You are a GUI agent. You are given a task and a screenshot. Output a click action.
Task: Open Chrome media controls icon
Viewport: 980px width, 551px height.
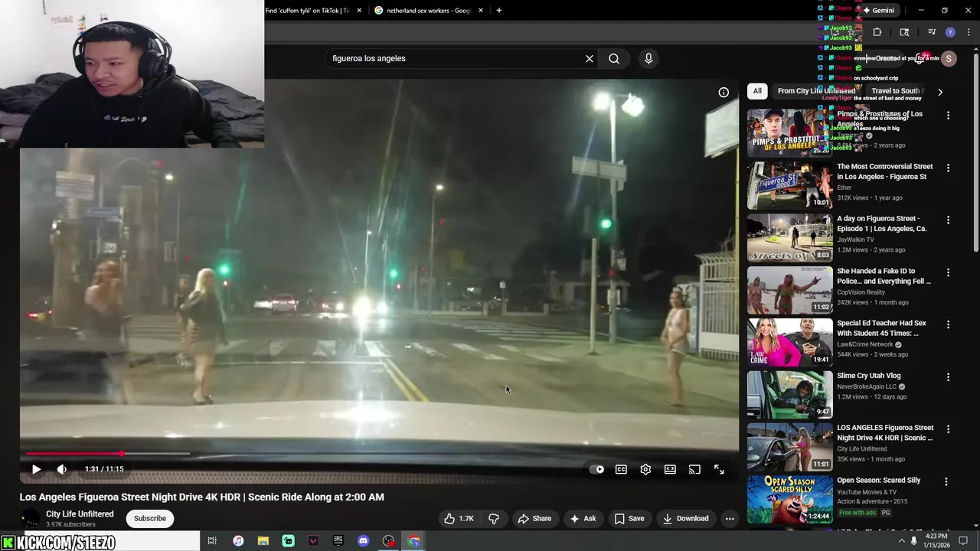click(932, 32)
